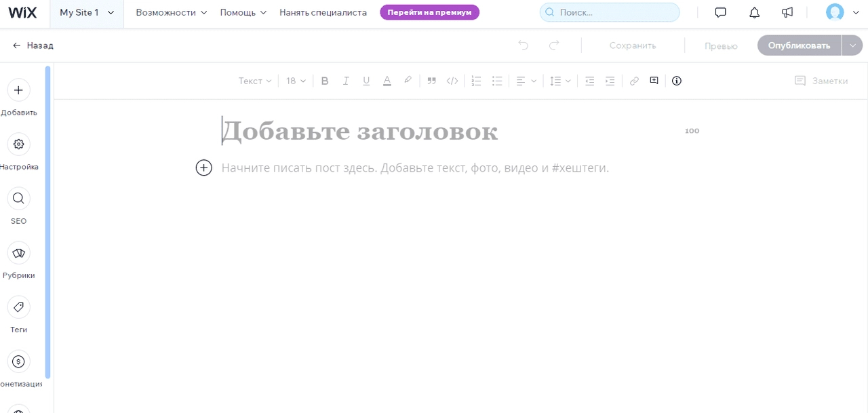Open the text color picker
The height and width of the screenshot is (413, 868).
tap(387, 81)
